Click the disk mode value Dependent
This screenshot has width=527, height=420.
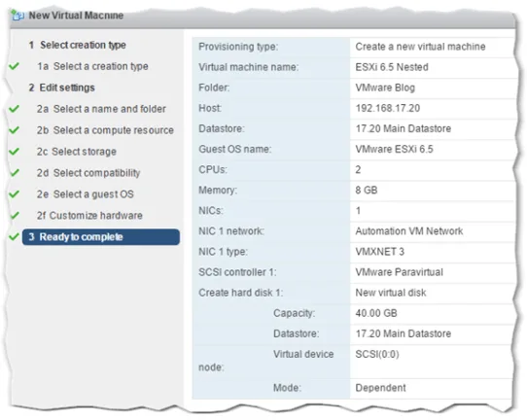[380, 388]
